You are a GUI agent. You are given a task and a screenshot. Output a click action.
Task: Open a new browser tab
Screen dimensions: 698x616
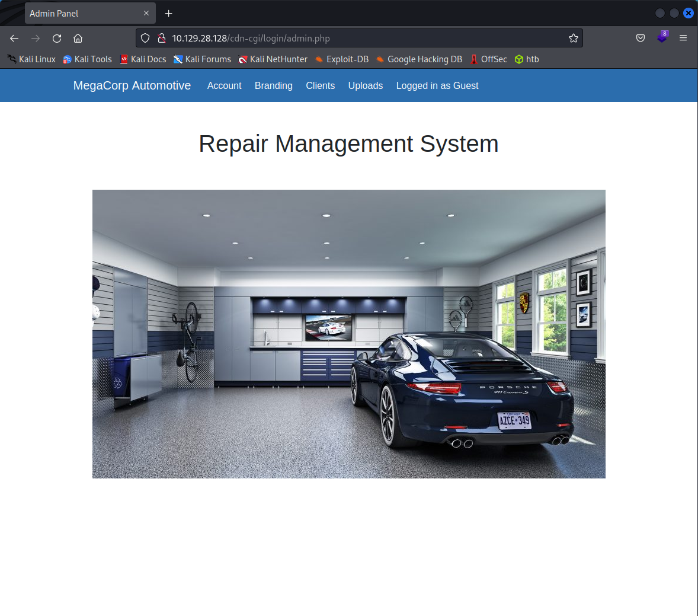pos(169,14)
